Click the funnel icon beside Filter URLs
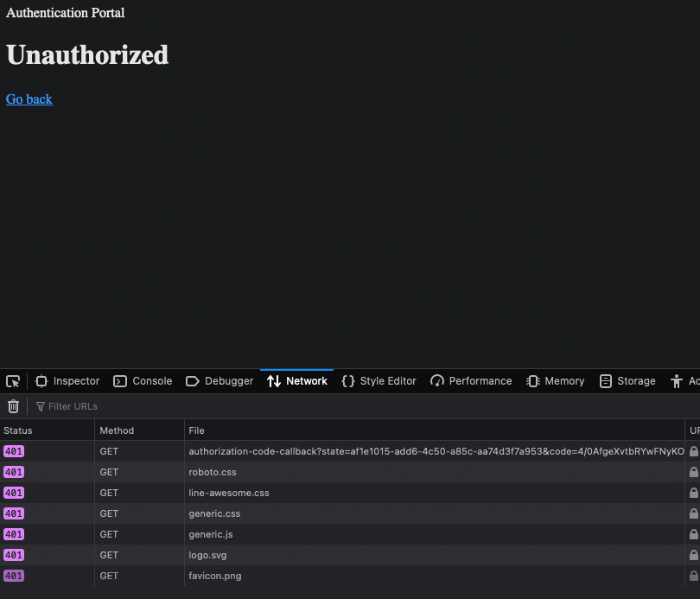Image resolution: width=700 pixels, height=599 pixels. tap(41, 405)
